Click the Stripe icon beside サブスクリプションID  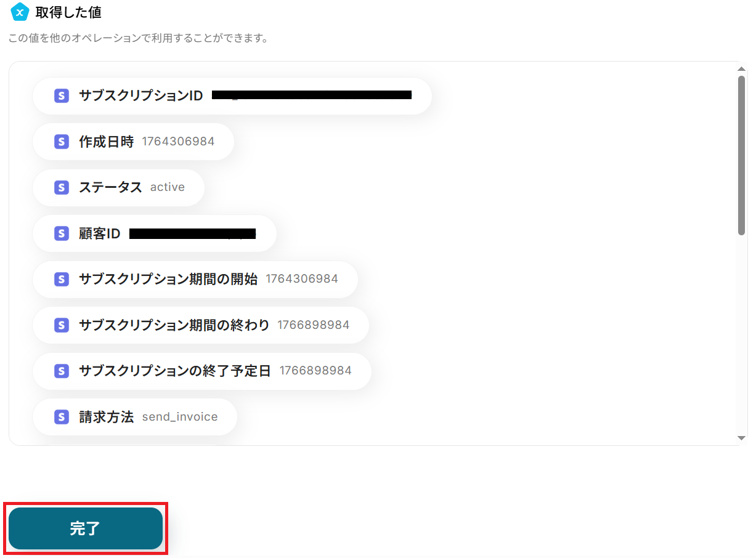pyautogui.click(x=61, y=95)
